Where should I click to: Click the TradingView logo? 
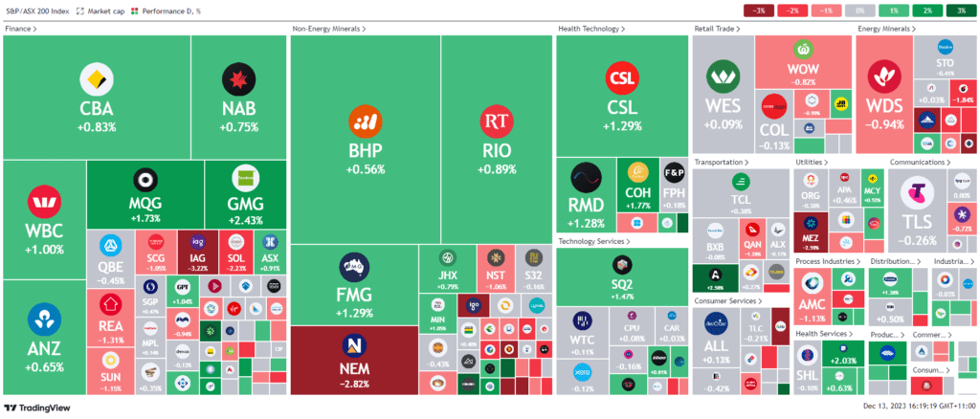pyautogui.click(x=37, y=408)
